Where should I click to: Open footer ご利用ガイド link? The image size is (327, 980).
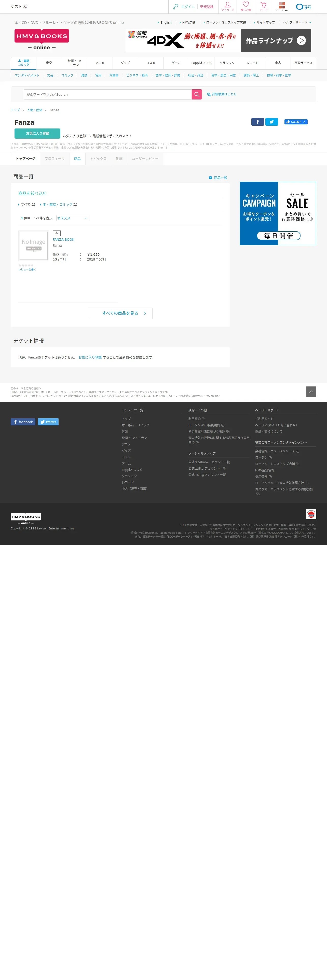coord(264,419)
